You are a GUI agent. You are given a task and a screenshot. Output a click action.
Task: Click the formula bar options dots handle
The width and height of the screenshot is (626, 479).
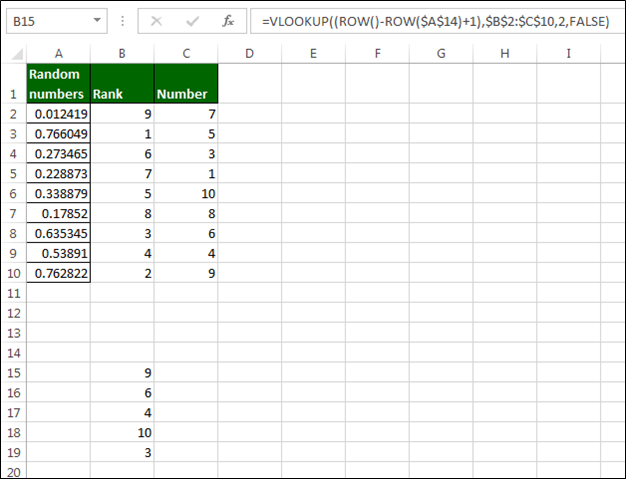click(123, 21)
